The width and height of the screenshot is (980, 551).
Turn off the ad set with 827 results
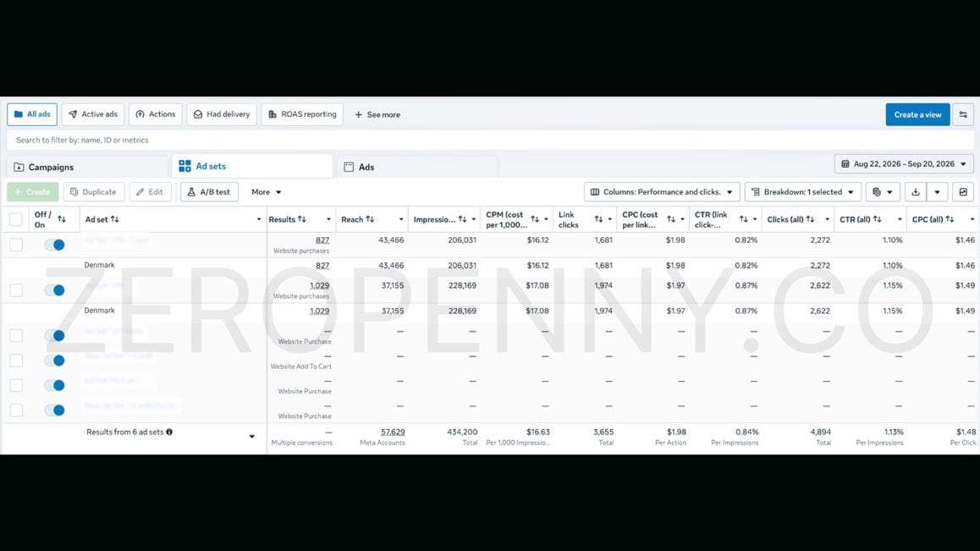[x=54, y=245]
